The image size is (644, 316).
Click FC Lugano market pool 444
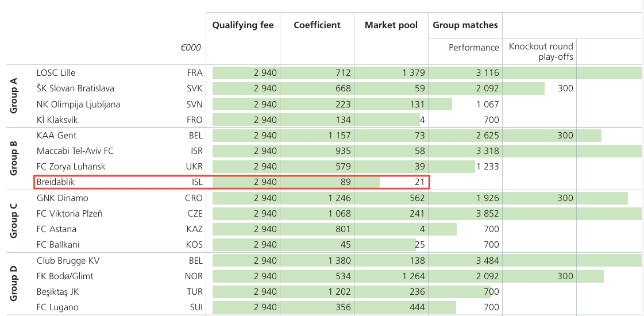tap(417, 307)
